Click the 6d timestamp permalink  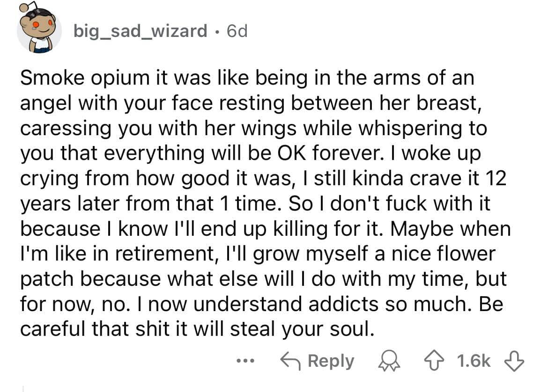point(237,31)
